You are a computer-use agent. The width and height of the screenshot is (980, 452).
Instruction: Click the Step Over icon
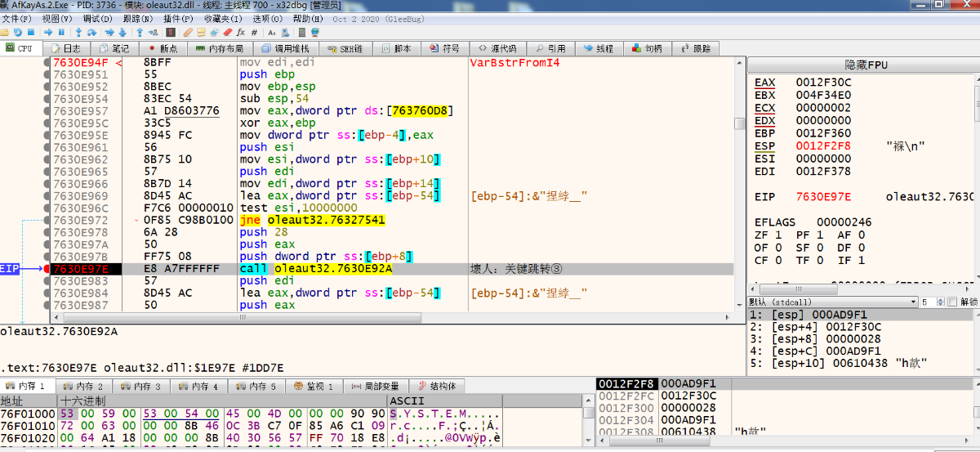point(91,33)
